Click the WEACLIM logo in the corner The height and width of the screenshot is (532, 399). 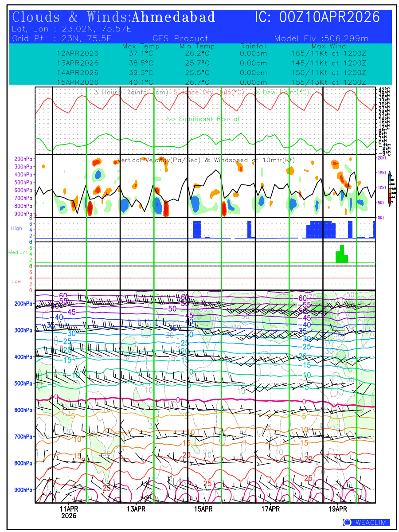click(366, 523)
